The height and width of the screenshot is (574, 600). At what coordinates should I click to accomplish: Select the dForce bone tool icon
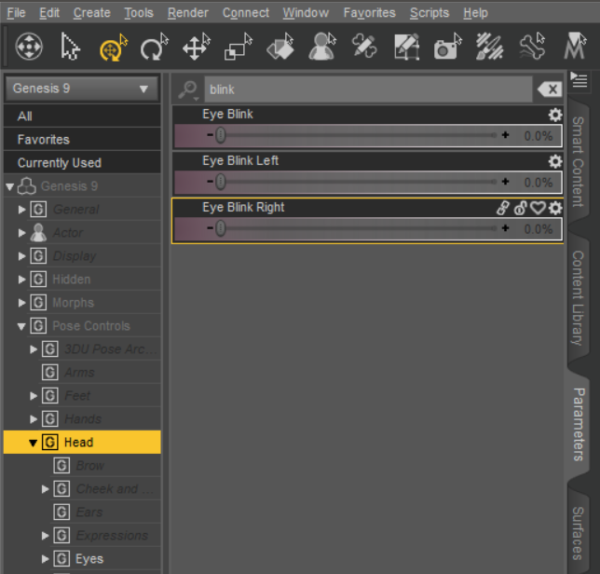pos(532,47)
